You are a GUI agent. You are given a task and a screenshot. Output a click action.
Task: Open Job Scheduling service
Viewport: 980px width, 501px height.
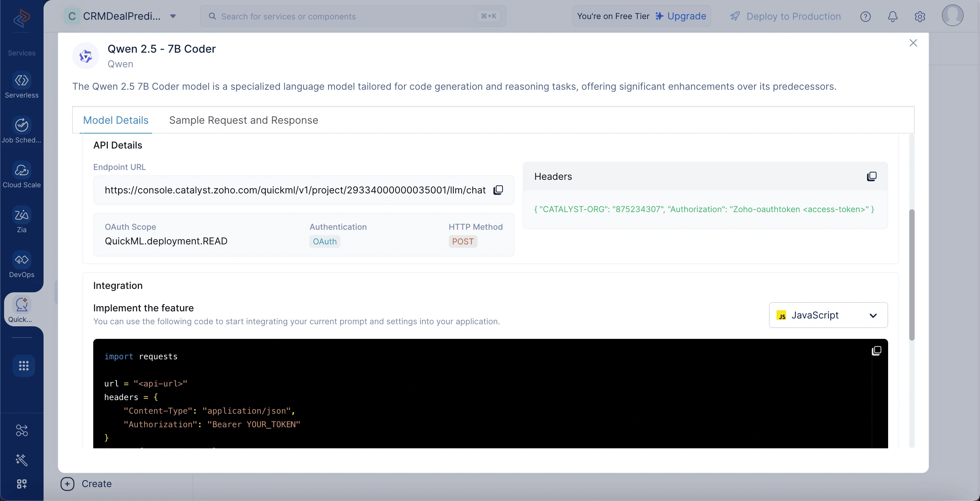[x=22, y=131]
